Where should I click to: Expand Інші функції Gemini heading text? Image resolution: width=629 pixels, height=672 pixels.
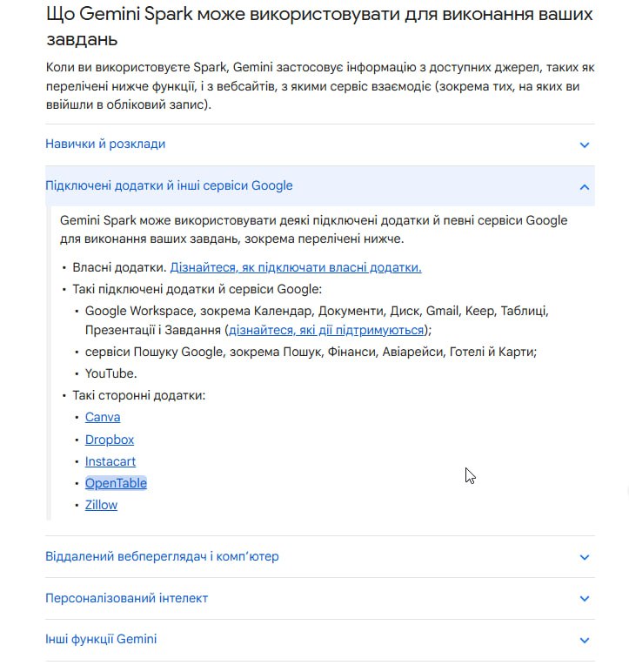(101, 639)
